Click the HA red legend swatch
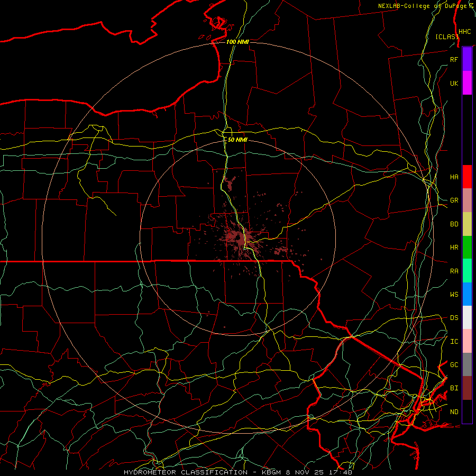This screenshot has width=476, height=476. [x=467, y=177]
